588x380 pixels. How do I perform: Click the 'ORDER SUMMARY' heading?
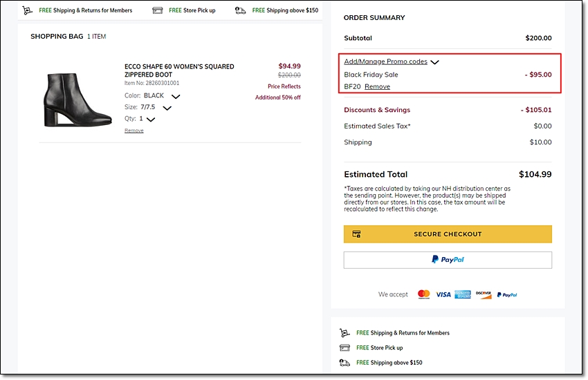(374, 17)
